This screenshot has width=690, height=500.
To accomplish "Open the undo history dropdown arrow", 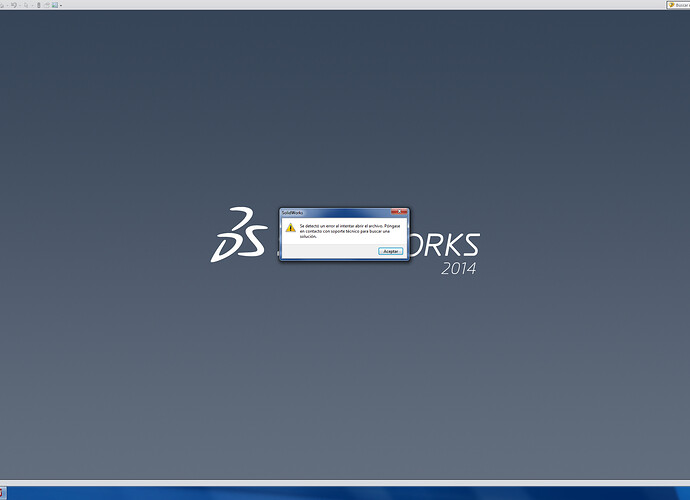I will pos(20,5).
